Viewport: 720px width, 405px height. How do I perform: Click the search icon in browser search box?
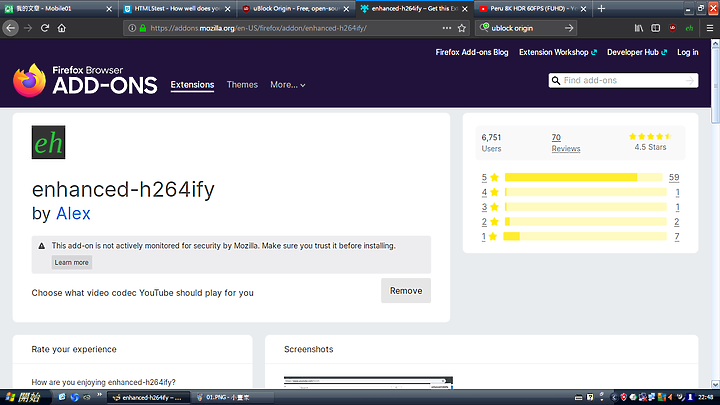coord(484,28)
